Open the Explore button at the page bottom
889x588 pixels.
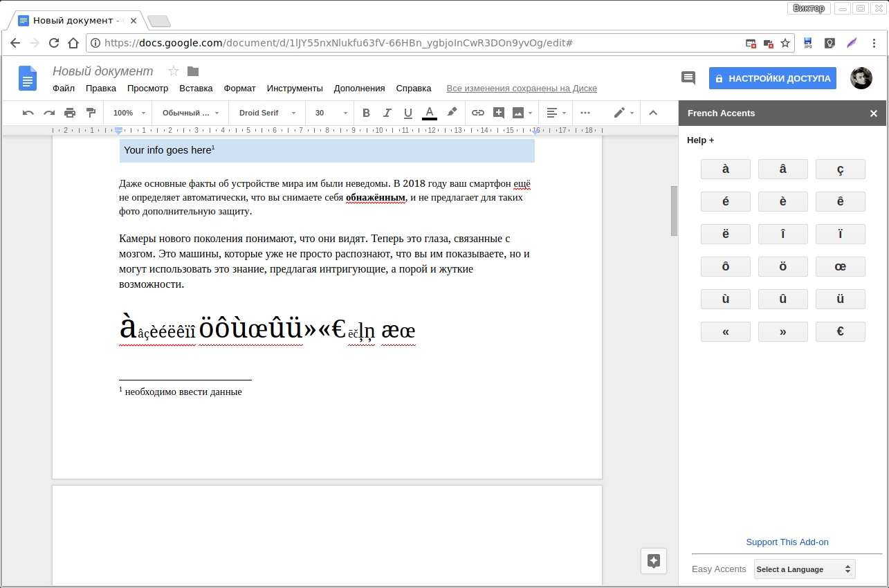point(654,561)
